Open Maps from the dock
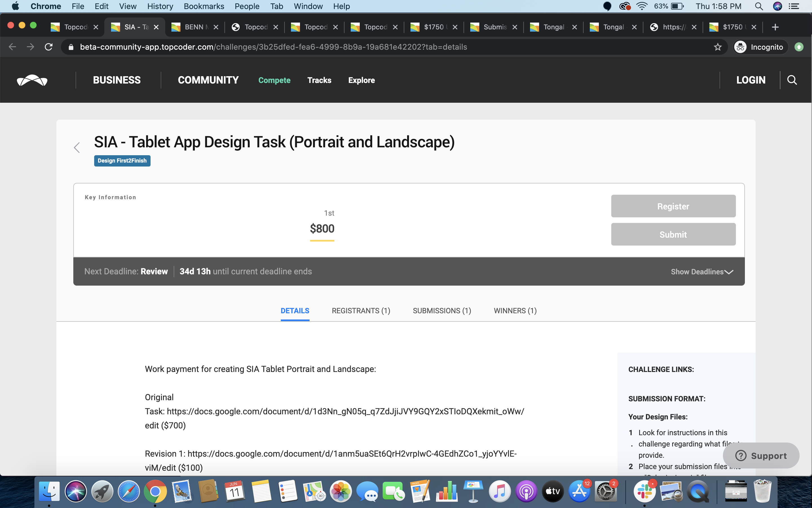The image size is (812, 508). (314, 491)
